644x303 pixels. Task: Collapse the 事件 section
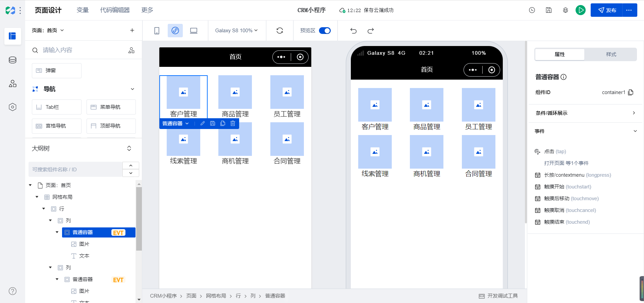coord(635,131)
